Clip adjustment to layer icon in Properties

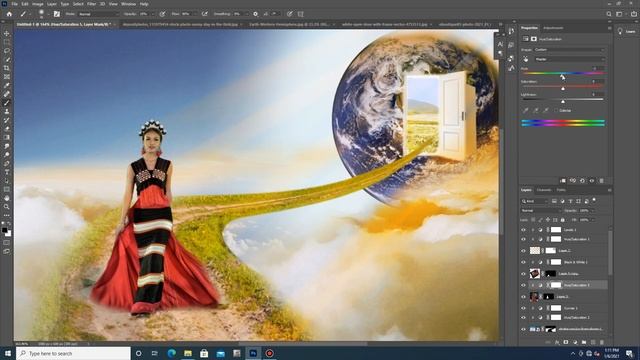point(562,180)
